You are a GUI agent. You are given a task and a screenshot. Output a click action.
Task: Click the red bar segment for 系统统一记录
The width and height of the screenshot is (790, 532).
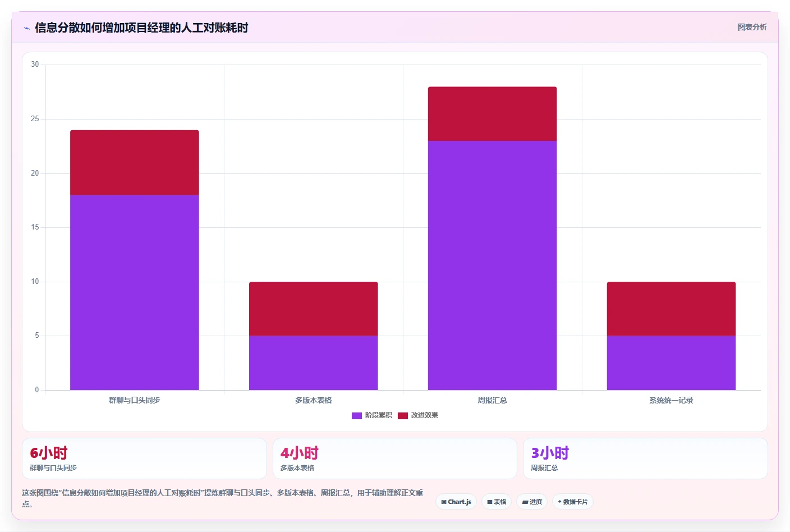(671, 309)
